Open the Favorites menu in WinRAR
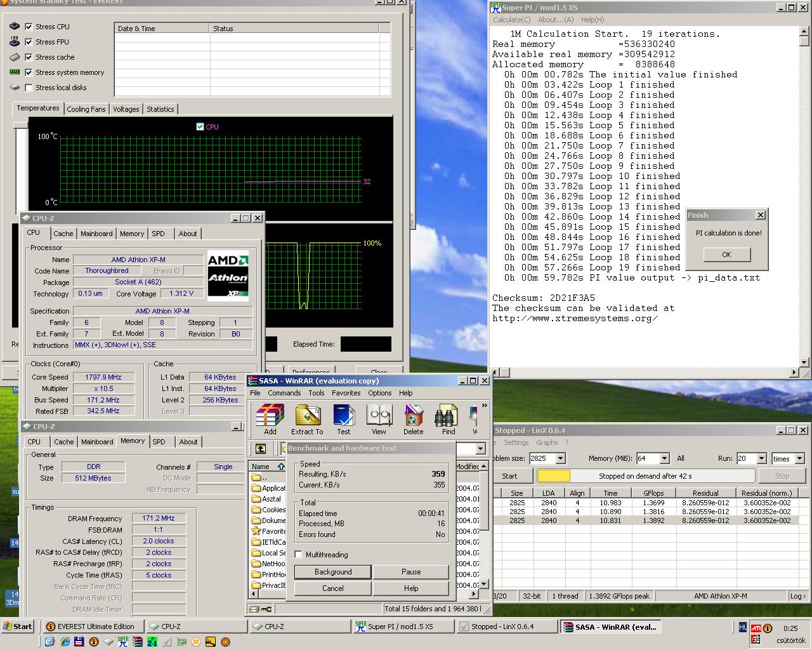This screenshot has width=812, height=650. tap(346, 393)
